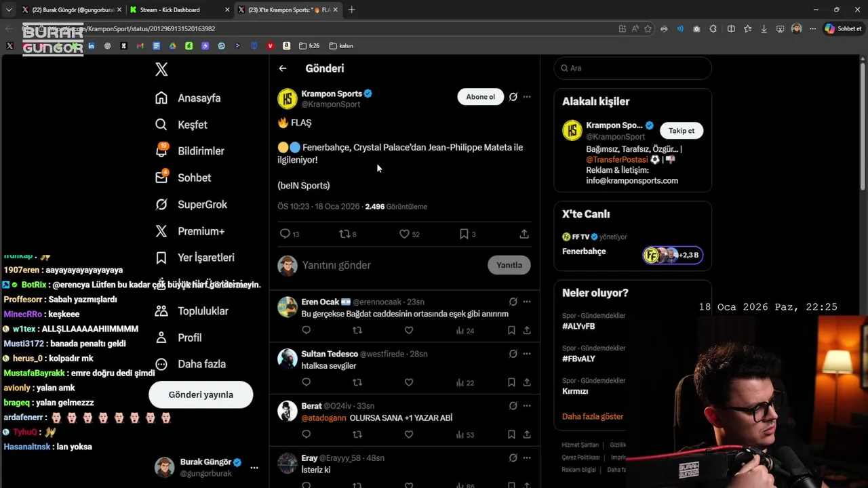Like Eren Ocak's reply
Image resolution: width=868 pixels, height=488 pixels.
pos(409,330)
